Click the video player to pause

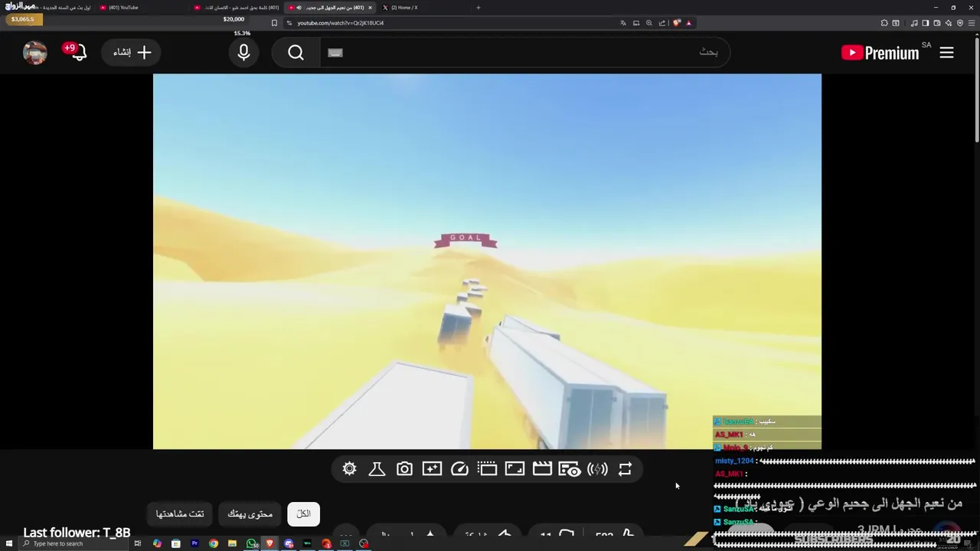[487, 261]
